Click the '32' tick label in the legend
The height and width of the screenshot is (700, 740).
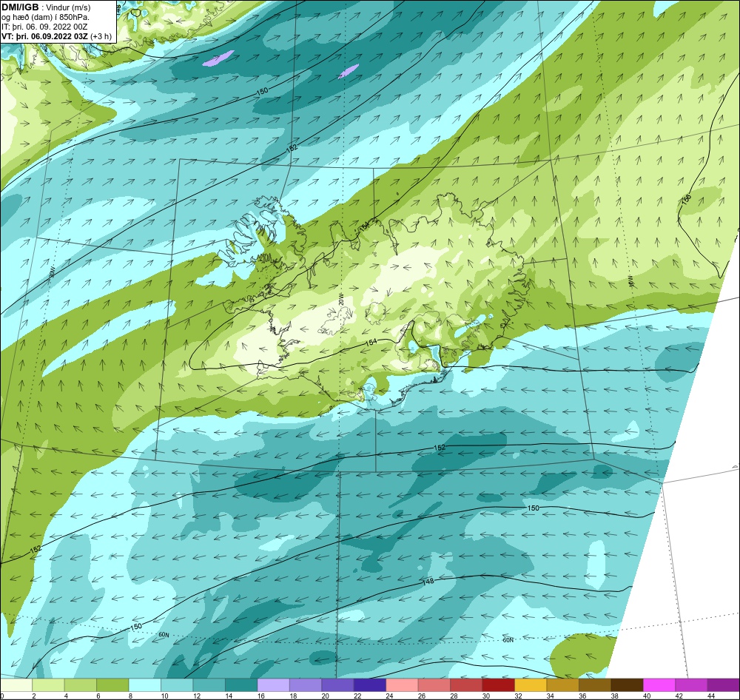pos(518,696)
